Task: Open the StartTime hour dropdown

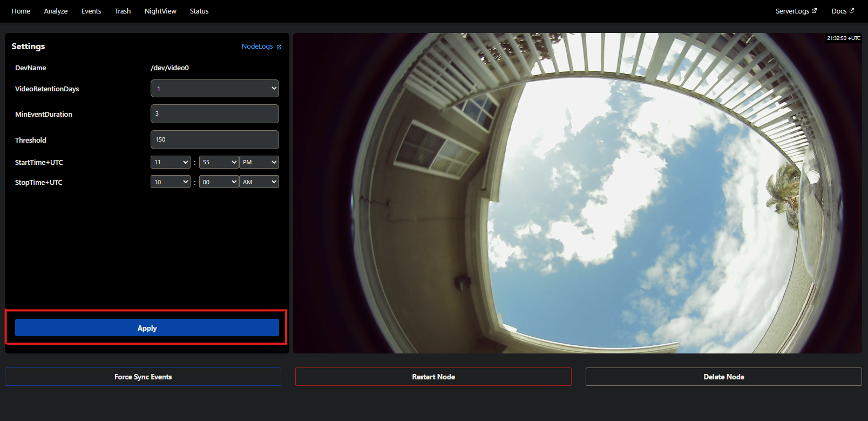Action: click(170, 162)
